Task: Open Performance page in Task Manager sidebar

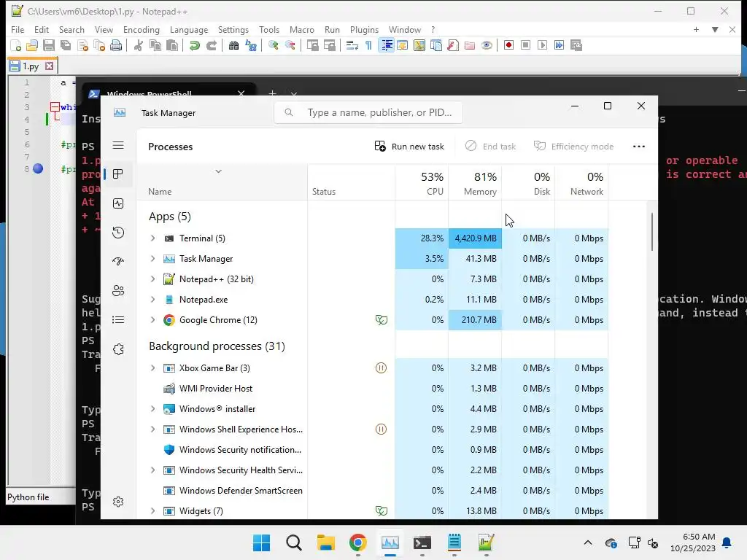Action: pyautogui.click(x=118, y=203)
